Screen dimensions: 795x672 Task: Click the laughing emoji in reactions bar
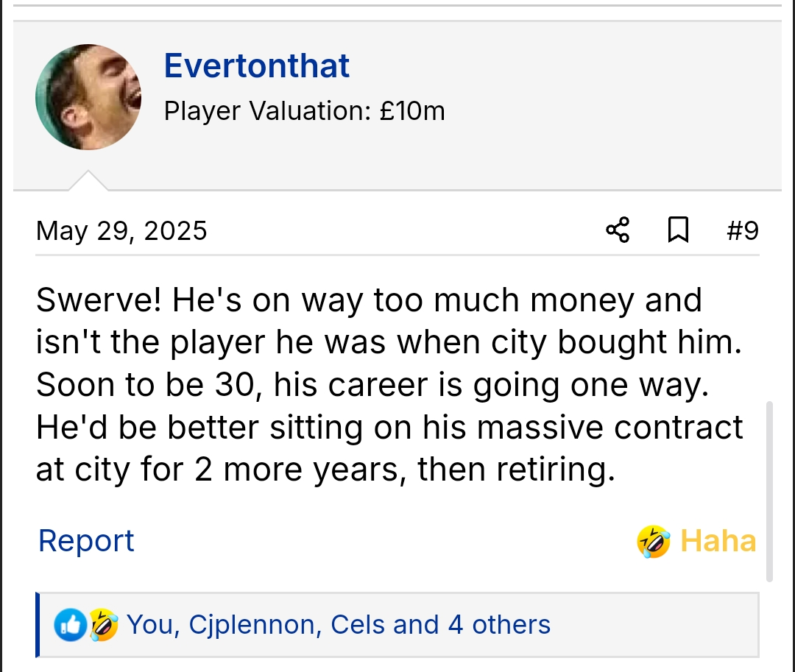pos(104,625)
